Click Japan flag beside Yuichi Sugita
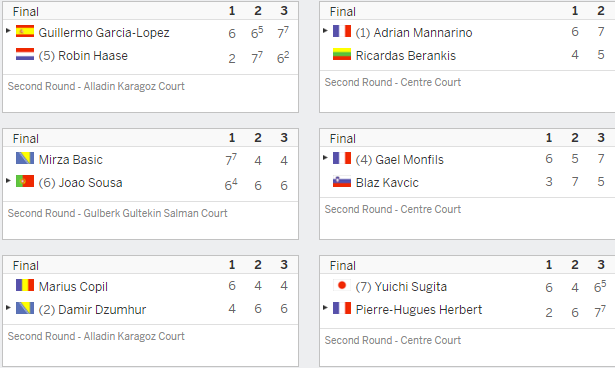Viewport: 615px width, 368px height. tap(342, 285)
